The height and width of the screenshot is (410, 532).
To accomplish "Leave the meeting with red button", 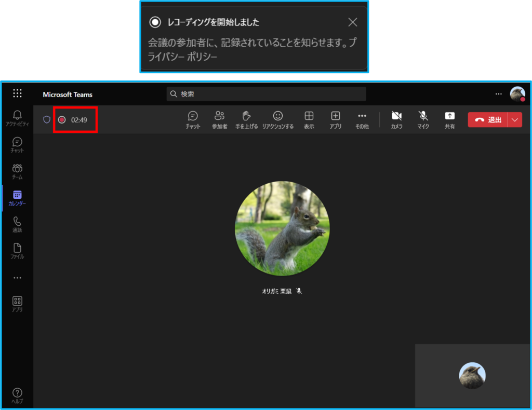I will pyautogui.click(x=488, y=120).
